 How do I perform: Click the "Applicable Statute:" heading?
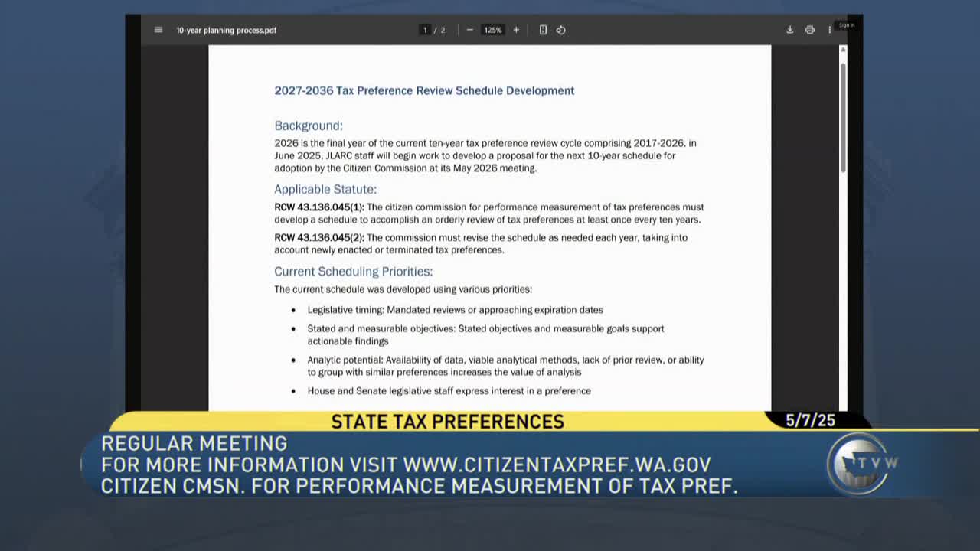(x=325, y=189)
